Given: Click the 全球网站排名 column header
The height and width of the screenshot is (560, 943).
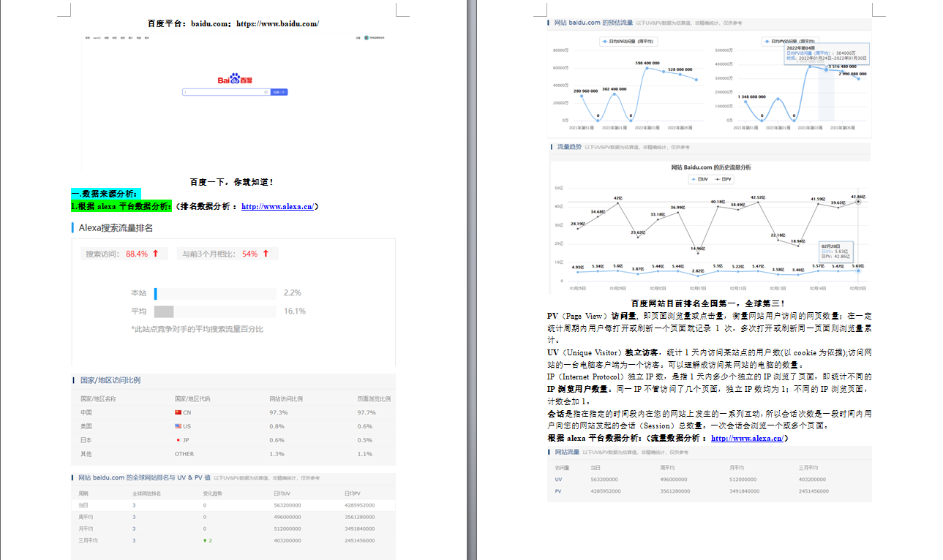Looking at the screenshot, I should click(x=146, y=493).
